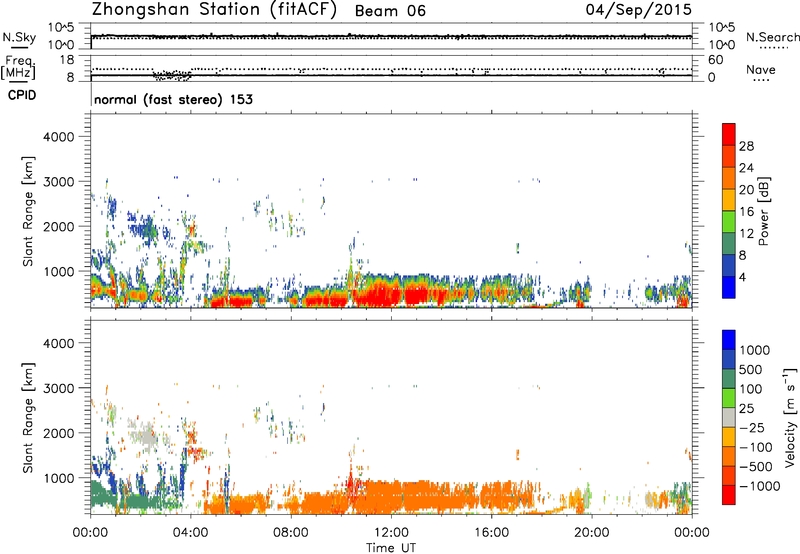
Task: Click the date '04/Sep/2015'
Action: [638, 9]
